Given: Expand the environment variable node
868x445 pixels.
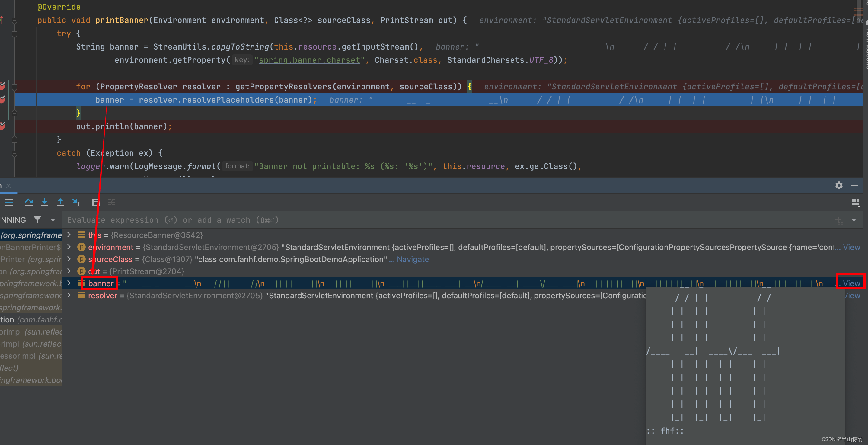Looking at the screenshot, I should coord(69,247).
